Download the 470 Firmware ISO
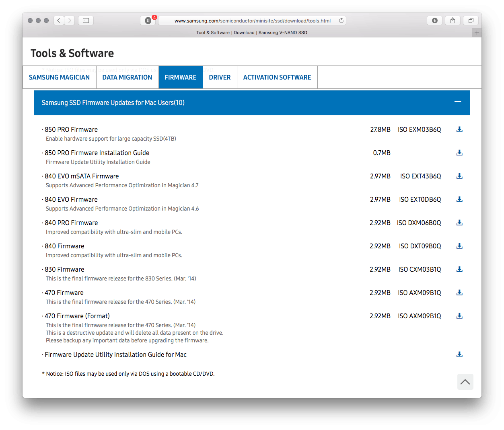Viewport: 504px width, 430px height. tap(459, 293)
